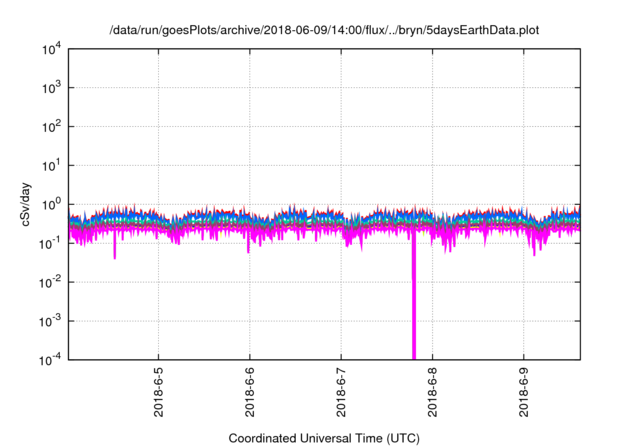The image size is (640, 448).
Task: Click the magenta dropout spike reaching 10^-4
Action: tap(414, 294)
